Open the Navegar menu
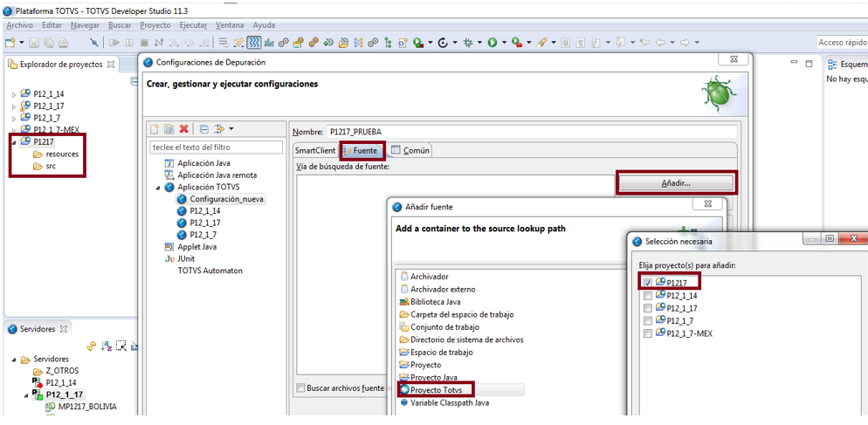This screenshot has height=425, width=868. click(x=86, y=25)
